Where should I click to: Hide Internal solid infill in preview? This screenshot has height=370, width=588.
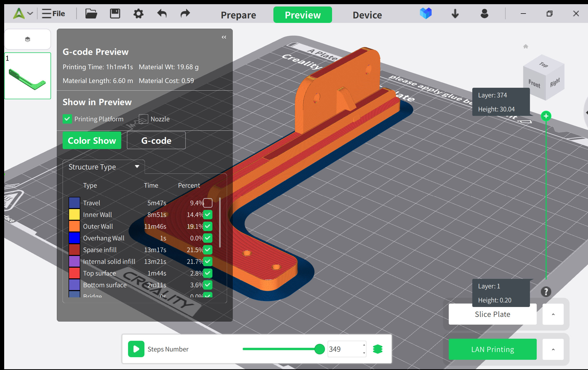[x=208, y=261]
